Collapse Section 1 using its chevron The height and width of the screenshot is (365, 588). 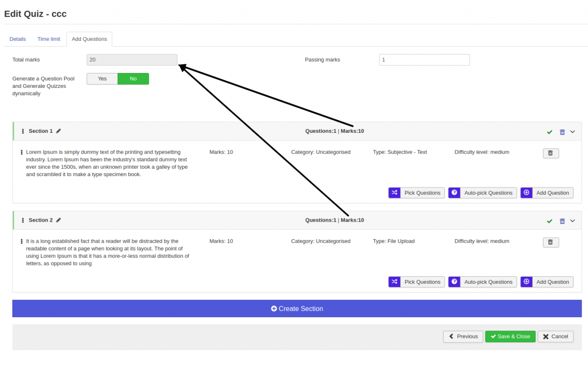coord(572,131)
